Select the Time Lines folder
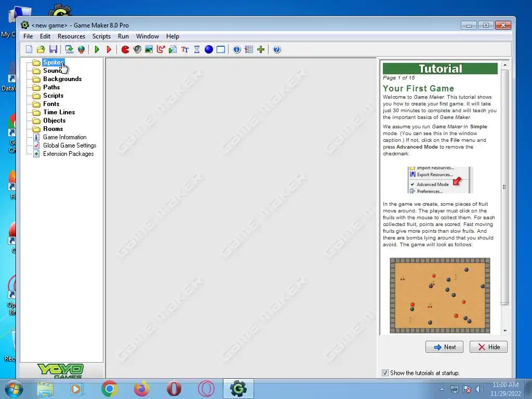 click(59, 112)
